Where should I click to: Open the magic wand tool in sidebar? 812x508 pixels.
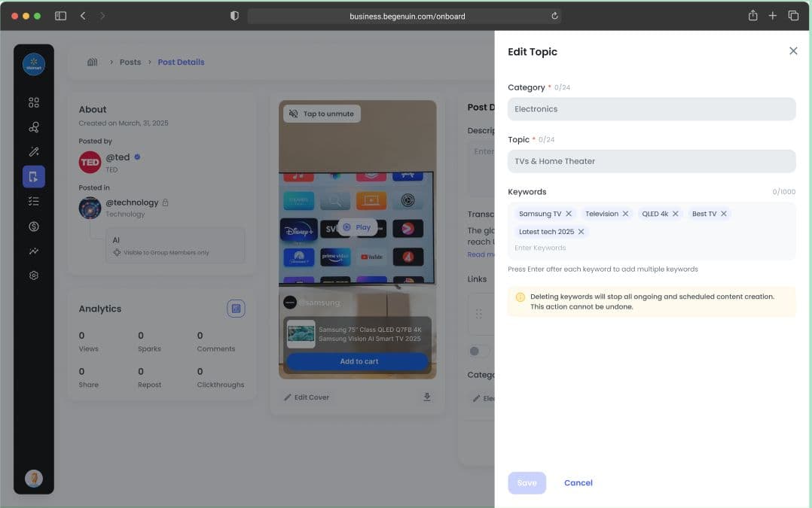click(x=34, y=151)
